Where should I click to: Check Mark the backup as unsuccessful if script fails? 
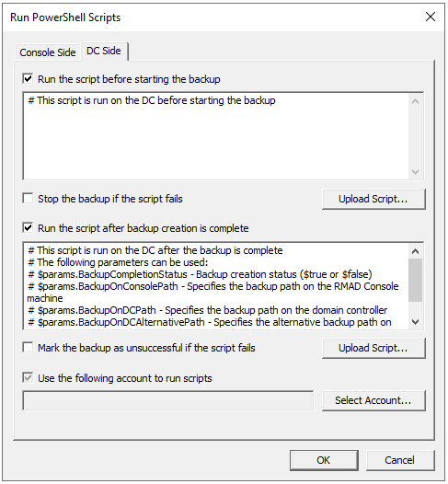[x=28, y=348]
